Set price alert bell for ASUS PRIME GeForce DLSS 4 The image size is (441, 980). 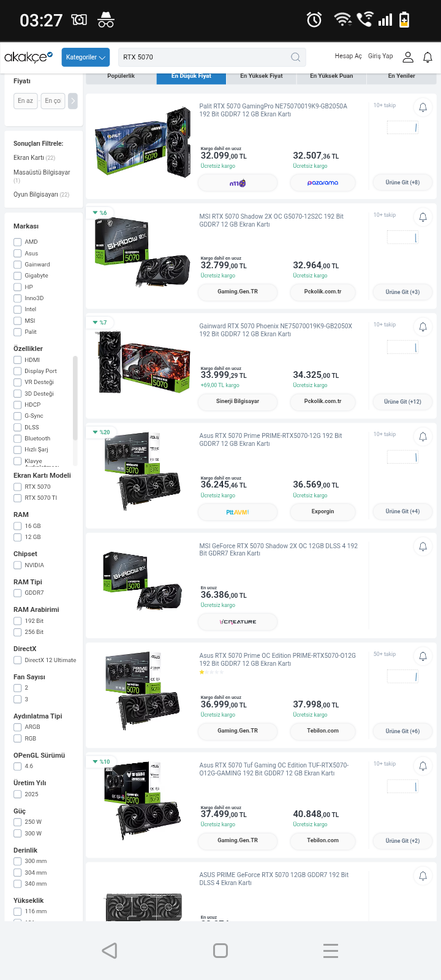point(423,876)
